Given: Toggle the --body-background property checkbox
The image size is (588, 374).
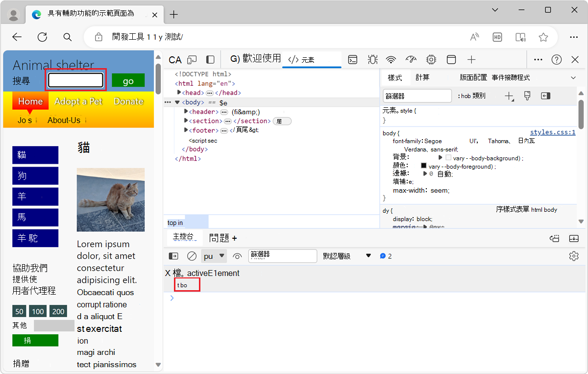Looking at the screenshot, I should pyautogui.click(x=448, y=157).
